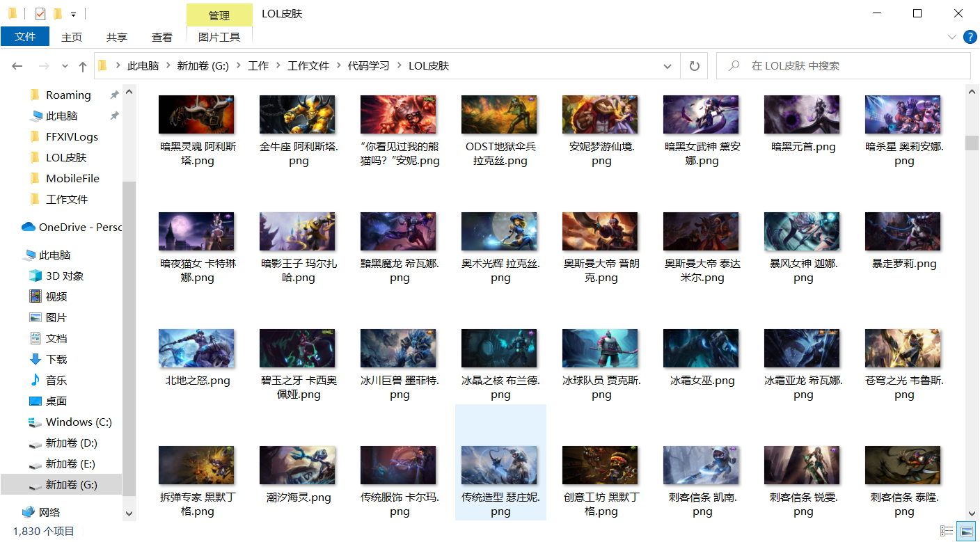Select MobileFile folder in the sidebar
The height and width of the screenshot is (542, 980).
point(72,179)
